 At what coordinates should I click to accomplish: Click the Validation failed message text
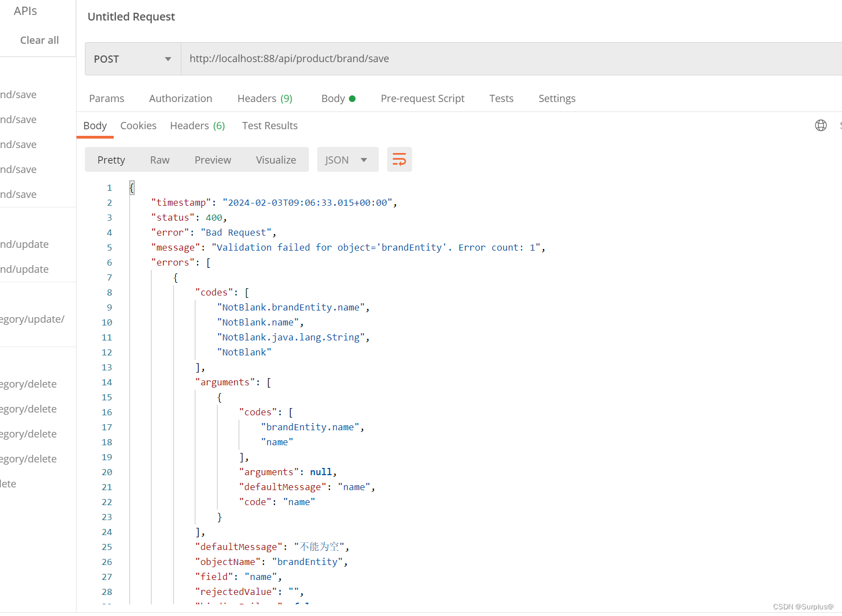376,248
